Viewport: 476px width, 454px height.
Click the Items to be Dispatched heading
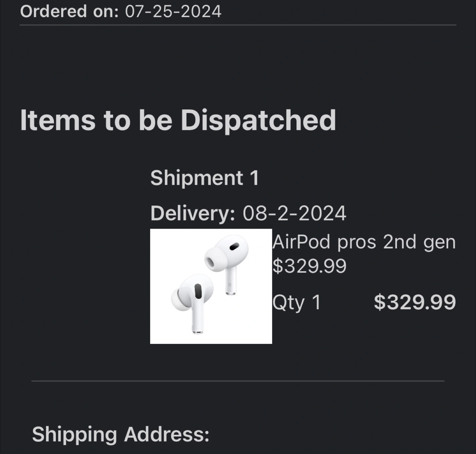(x=178, y=120)
